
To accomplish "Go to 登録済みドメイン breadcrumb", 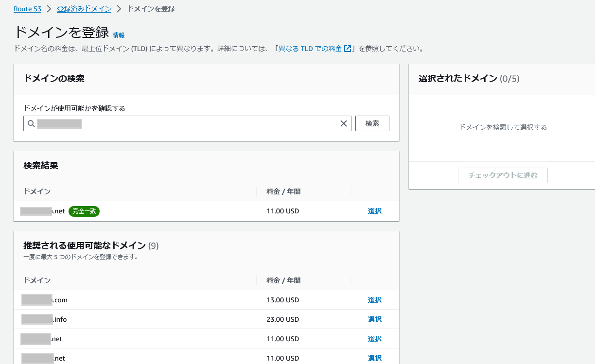I will point(84,9).
